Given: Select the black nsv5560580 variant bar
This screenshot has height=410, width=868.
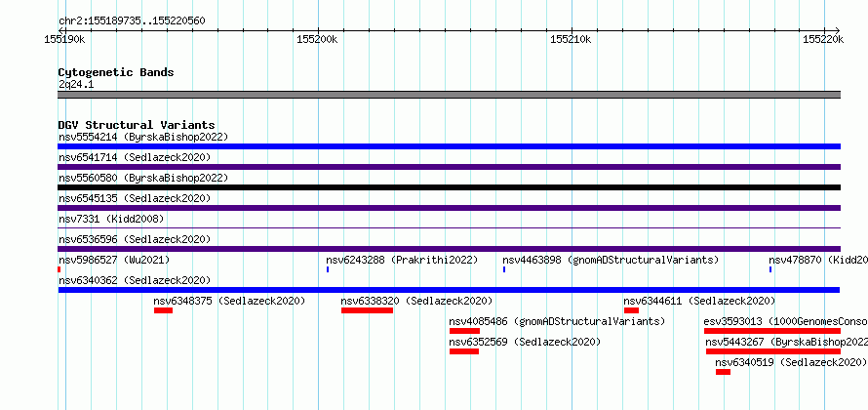Looking at the screenshot, I should click(x=449, y=187).
